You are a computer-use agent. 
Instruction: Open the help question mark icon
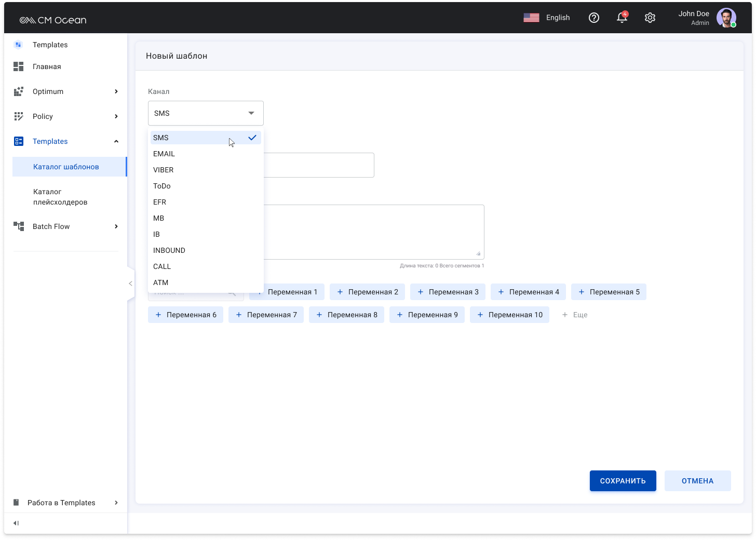[594, 18]
